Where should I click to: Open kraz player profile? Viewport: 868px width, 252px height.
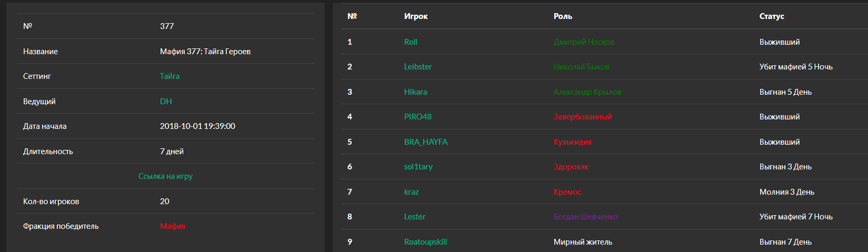click(411, 192)
